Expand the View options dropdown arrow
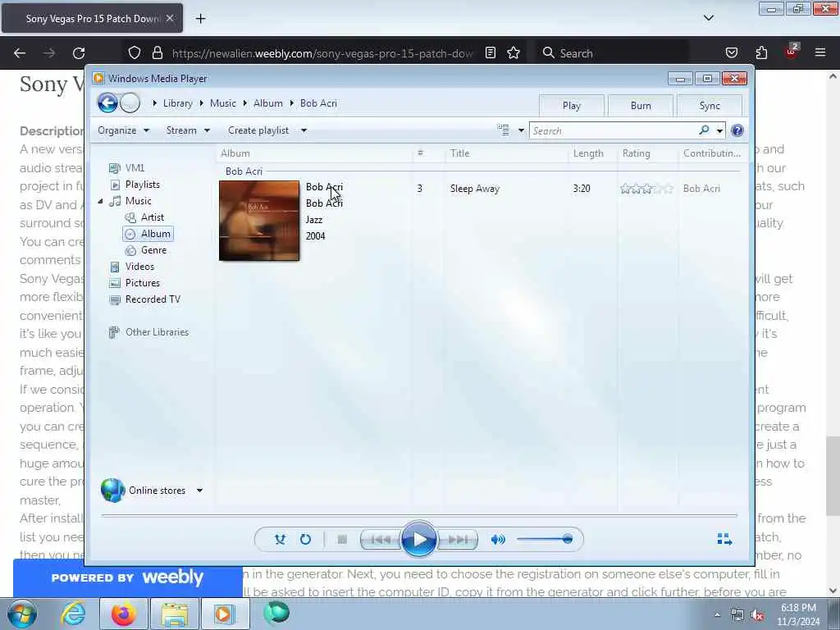Viewport: 840px width, 630px height. (521, 130)
